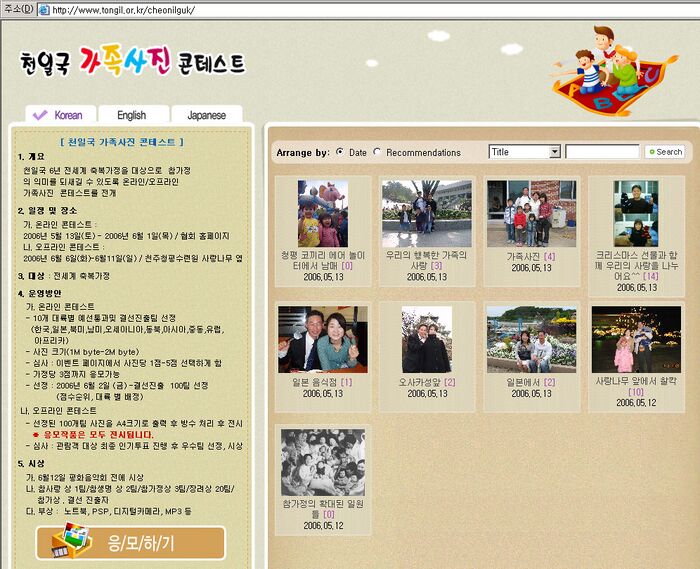
Task: Click the Search button
Action: (x=665, y=152)
